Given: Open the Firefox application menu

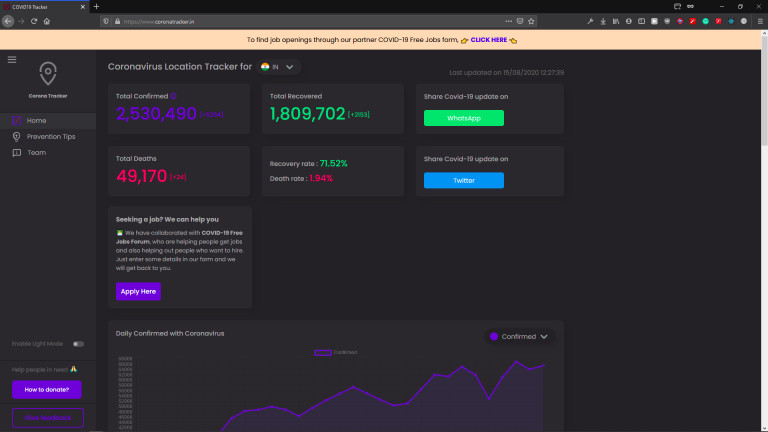Looking at the screenshot, I should pyautogui.click(x=760, y=22).
